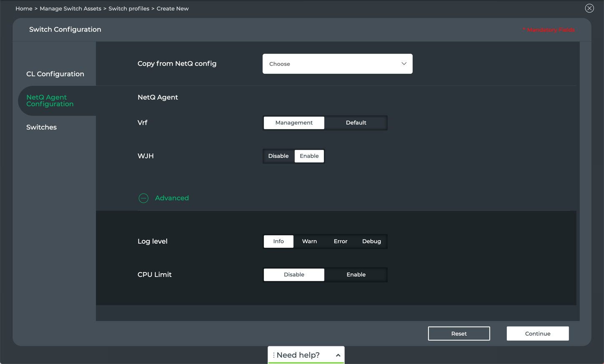Click the Need help chevron arrow
The width and height of the screenshot is (604, 364).
pyautogui.click(x=338, y=355)
